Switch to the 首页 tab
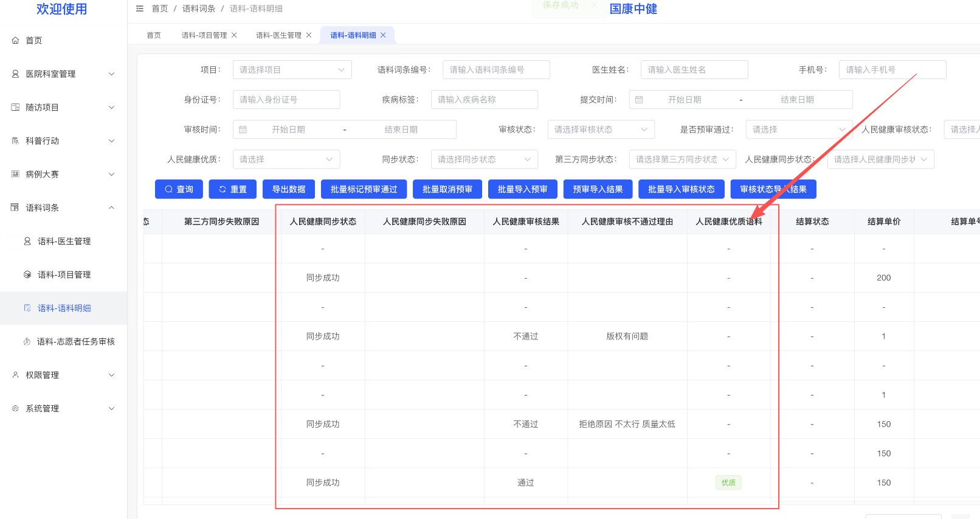The height and width of the screenshot is (519, 980). (154, 35)
